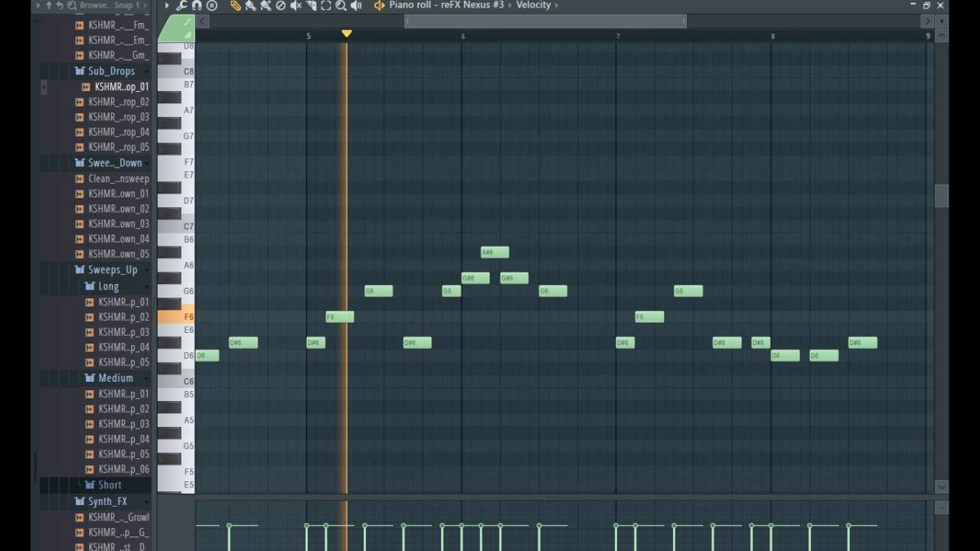
Task: Open the piano roll main menu arrow
Action: point(167,5)
